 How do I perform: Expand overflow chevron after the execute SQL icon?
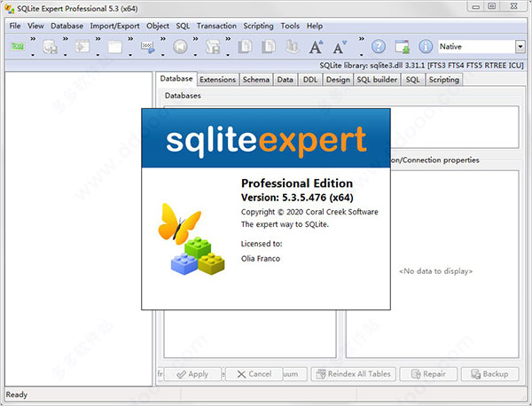163,39
